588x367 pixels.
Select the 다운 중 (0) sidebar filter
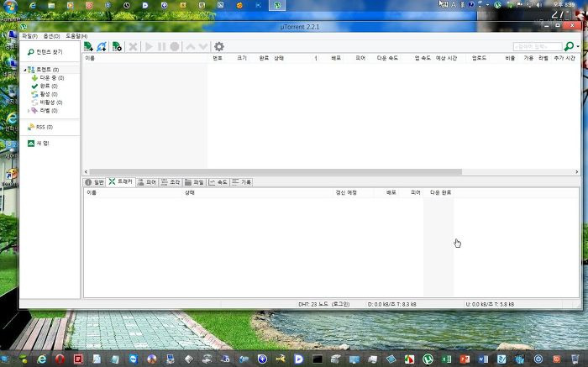coord(48,78)
